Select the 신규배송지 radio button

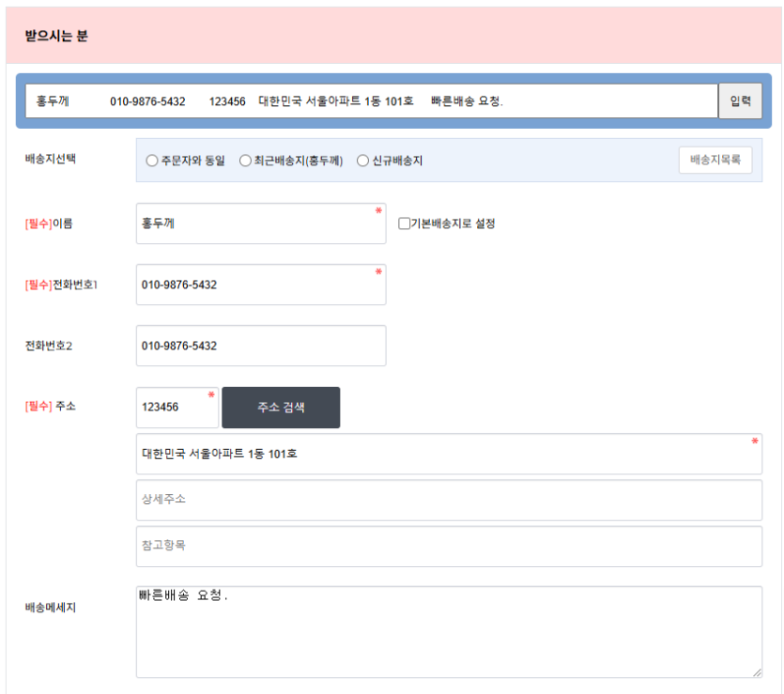point(362,161)
